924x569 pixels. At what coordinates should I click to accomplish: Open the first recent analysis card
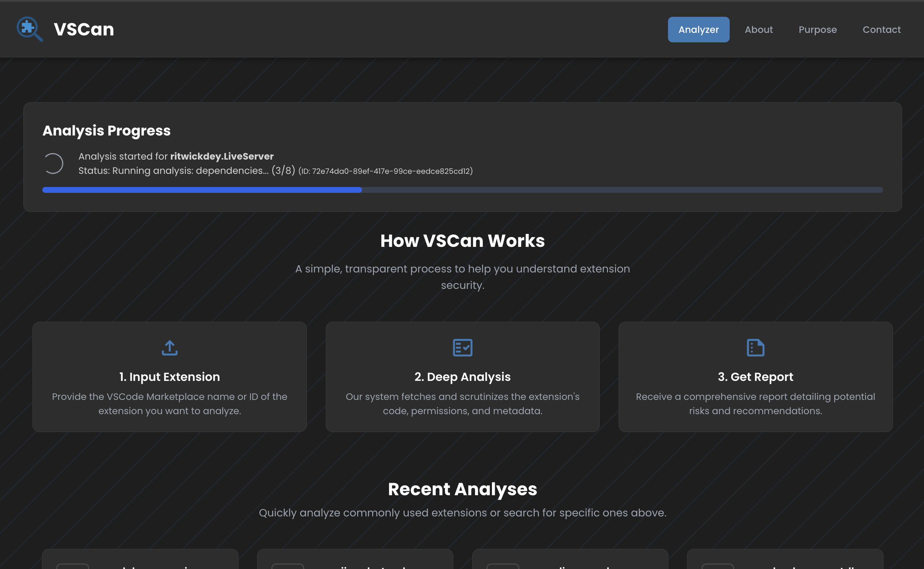pyautogui.click(x=140, y=560)
